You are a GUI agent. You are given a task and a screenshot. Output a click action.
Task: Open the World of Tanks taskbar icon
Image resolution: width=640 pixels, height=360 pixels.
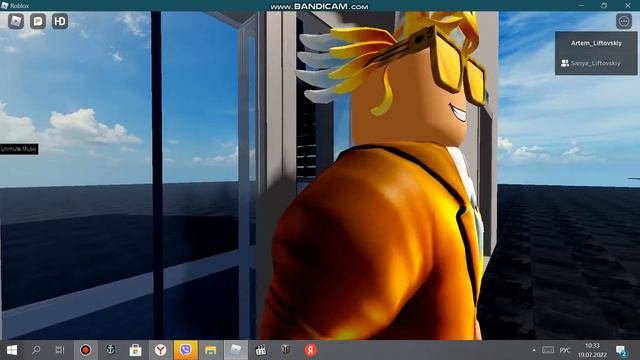pos(286,350)
